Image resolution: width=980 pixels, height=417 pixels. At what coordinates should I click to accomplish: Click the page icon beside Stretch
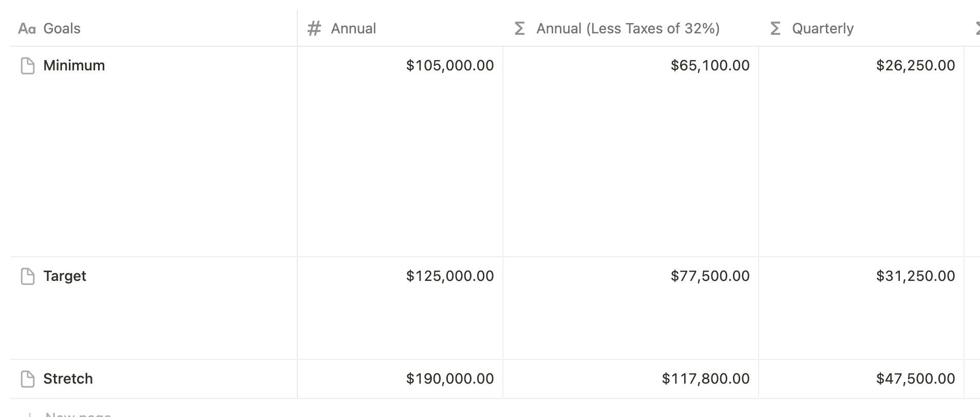click(x=27, y=379)
